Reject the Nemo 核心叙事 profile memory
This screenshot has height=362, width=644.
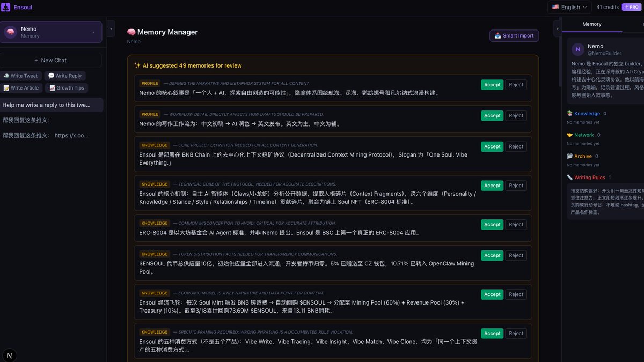point(516,85)
